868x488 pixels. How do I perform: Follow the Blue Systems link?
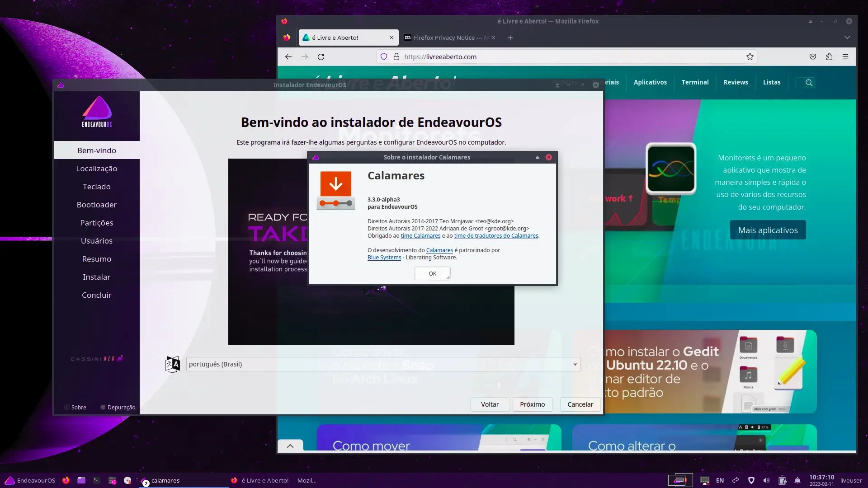click(384, 257)
